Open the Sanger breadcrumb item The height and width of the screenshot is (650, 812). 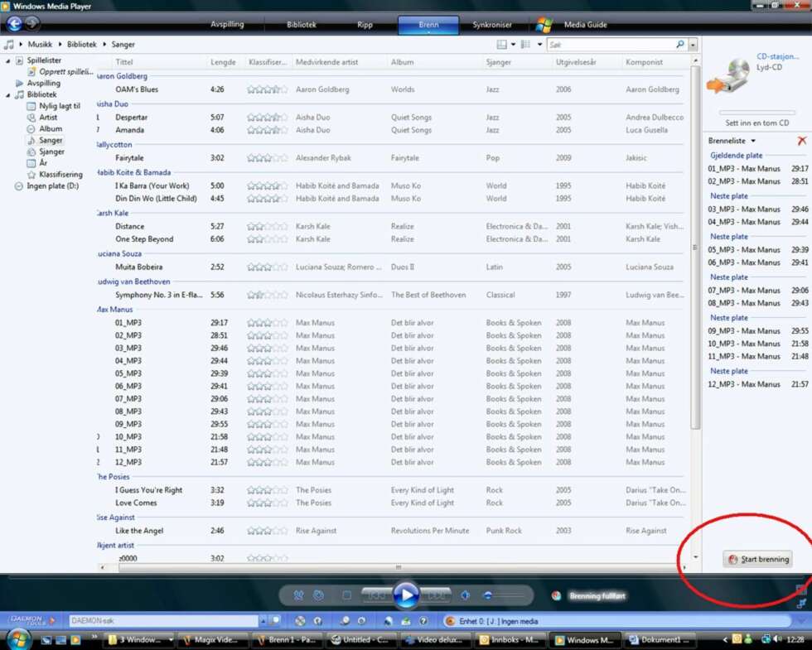click(x=123, y=45)
